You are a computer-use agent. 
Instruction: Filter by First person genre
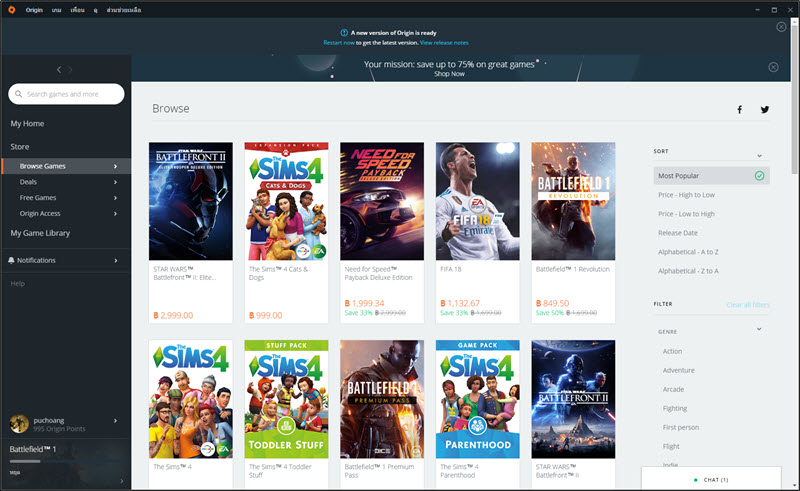(x=681, y=427)
